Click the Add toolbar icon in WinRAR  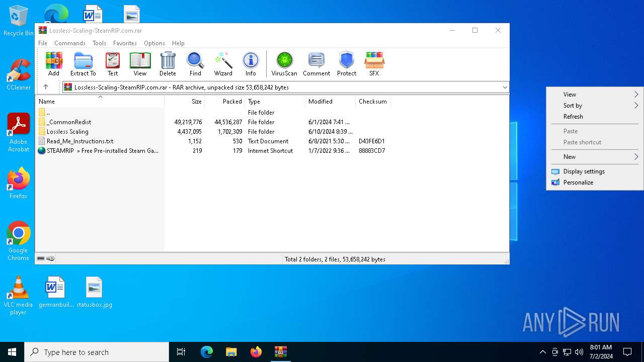(x=54, y=64)
